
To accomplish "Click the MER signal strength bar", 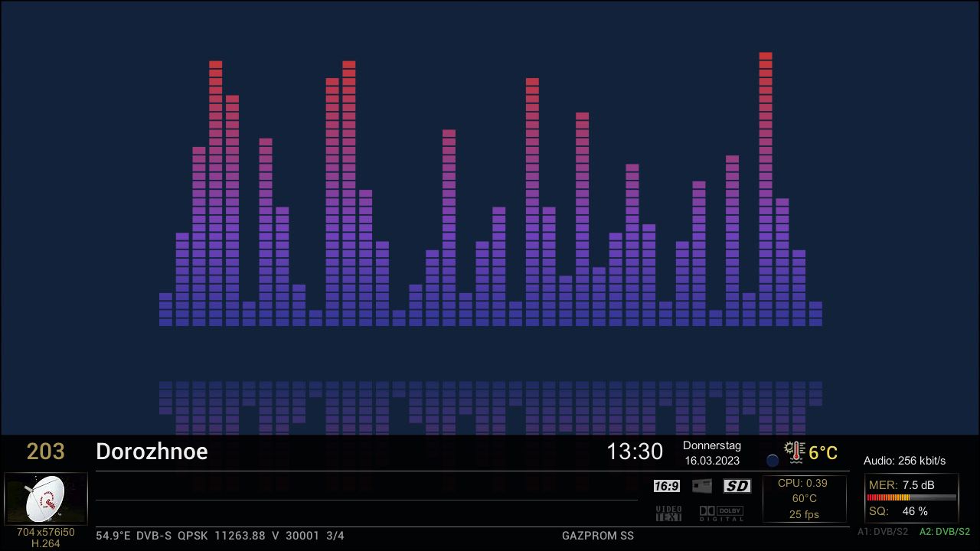I will point(911,496).
